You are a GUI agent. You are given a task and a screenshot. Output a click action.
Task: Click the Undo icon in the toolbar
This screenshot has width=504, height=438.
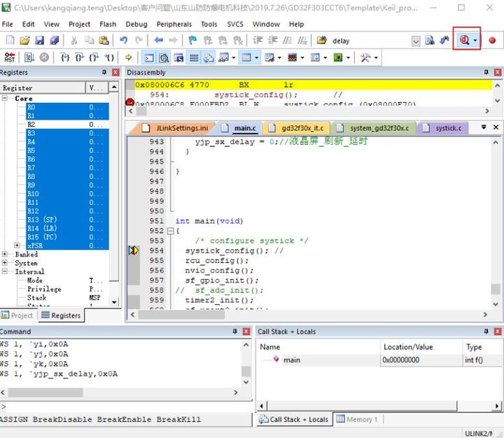click(x=123, y=41)
